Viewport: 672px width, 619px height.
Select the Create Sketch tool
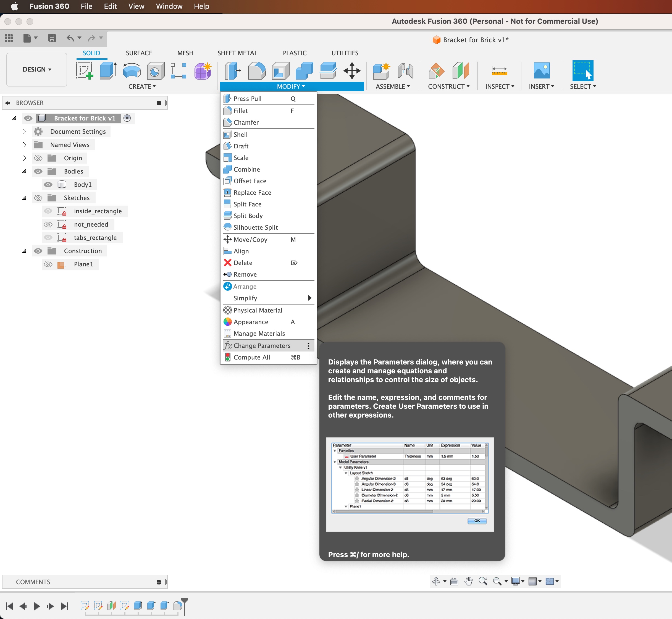point(85,70)
